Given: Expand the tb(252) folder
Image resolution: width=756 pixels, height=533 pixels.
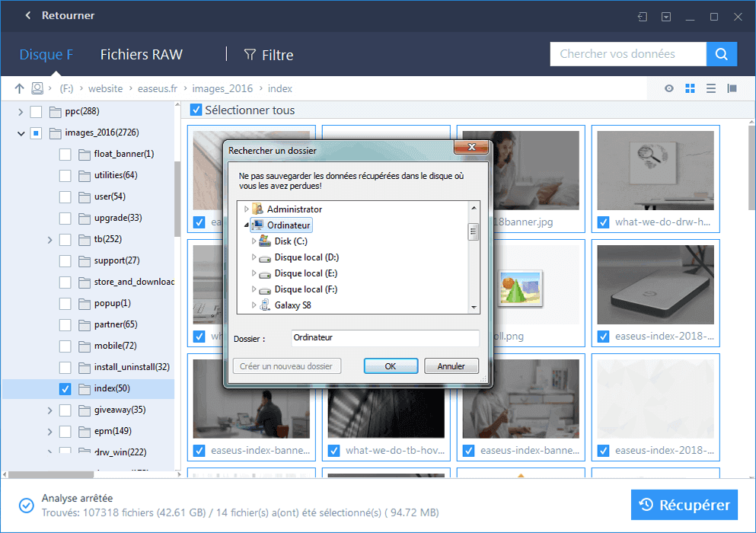Looking at the screenshot, I should tap(49, 239).
